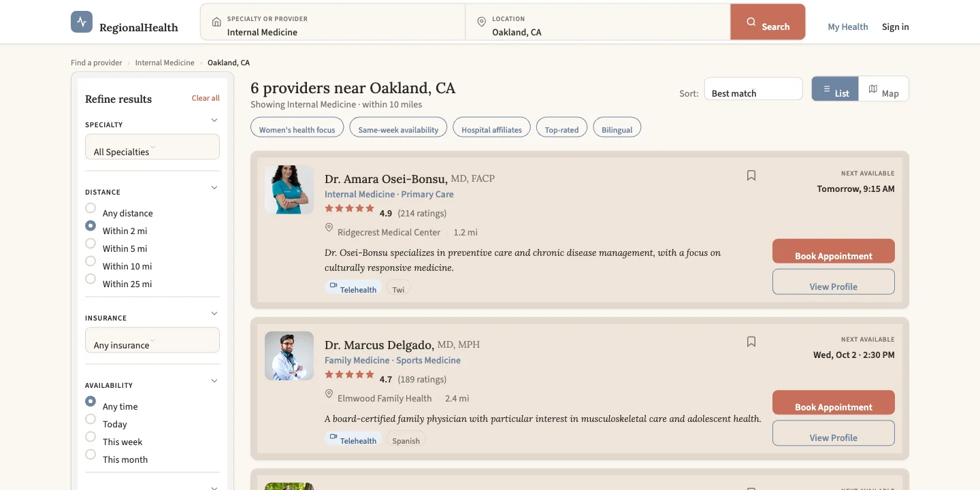Image resolution: width=980 pixels, height=490 pixels.
Task: Apply Same-week availability filter chip
Action: [398, 127]
